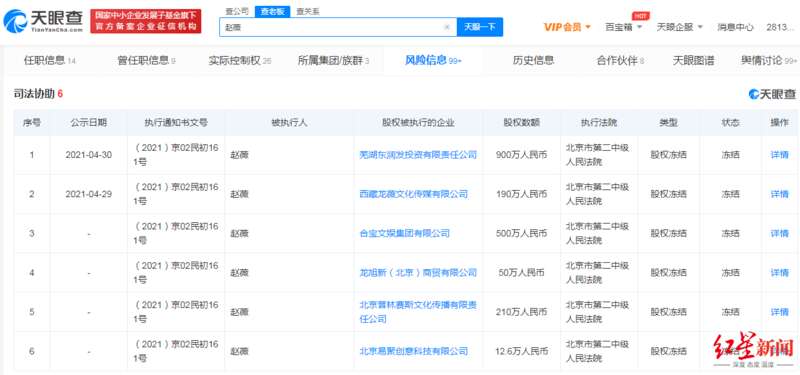The height and width of the screenshot is (375, 800).
Task: Expand the 天眼企服 dropdown
Action: tap(680, 27)
